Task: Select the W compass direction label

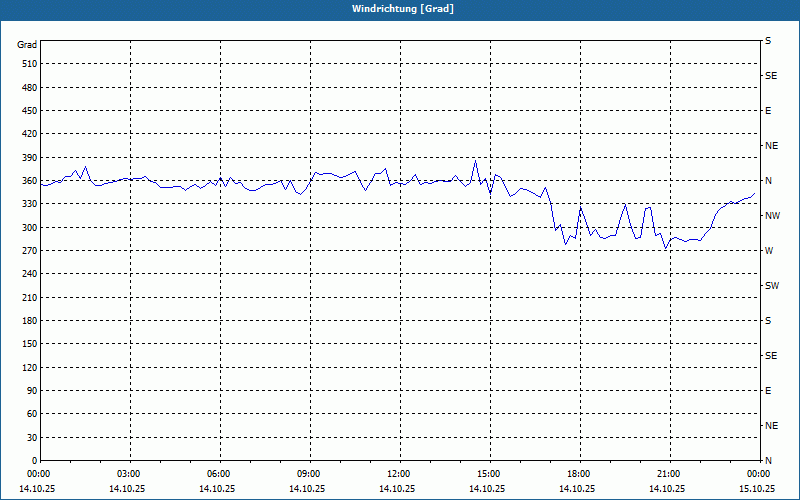Action: (769, 251)
